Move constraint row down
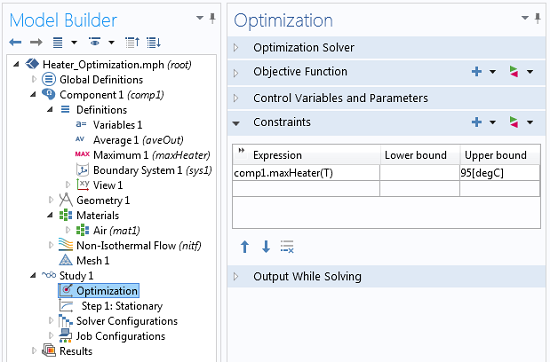The width and height of the screenshot is (550, 362). tap(266, 247)
